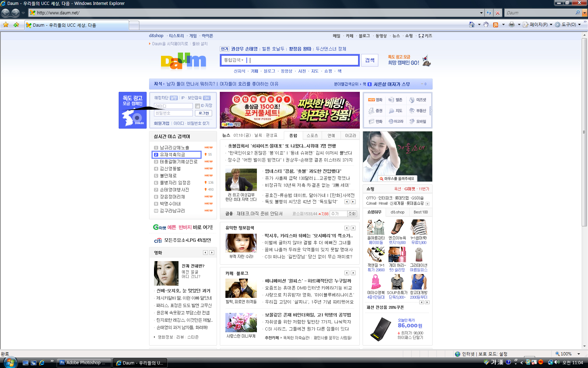
Task: Click the hand icon in the command bar
Action: tap(486, 25)
